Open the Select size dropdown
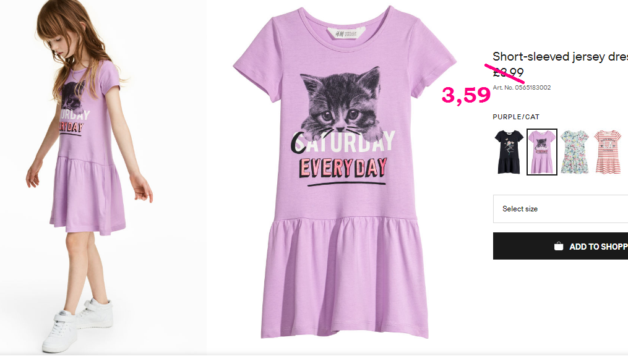This screenshot has width=628, height=364. click(x=561, y=209)
